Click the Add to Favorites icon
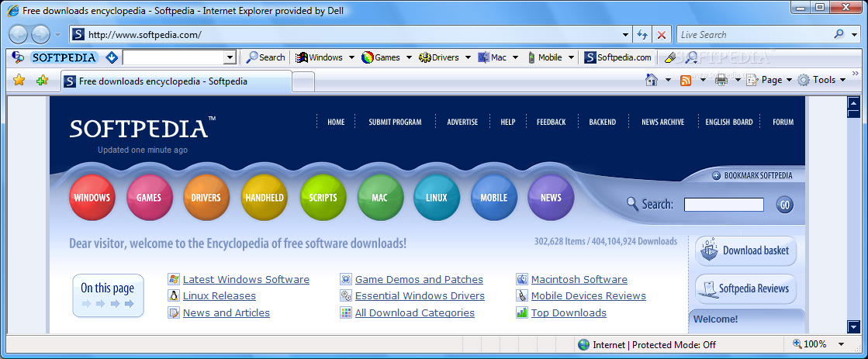868x359 pixels. [x=42, y=80]
